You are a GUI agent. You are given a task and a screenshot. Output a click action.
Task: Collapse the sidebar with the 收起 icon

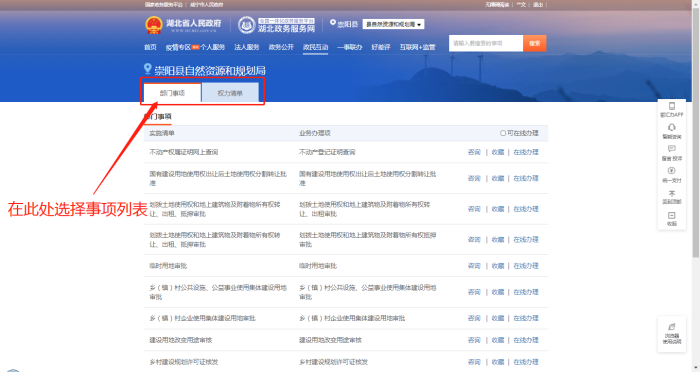click(x=671, y=215)
